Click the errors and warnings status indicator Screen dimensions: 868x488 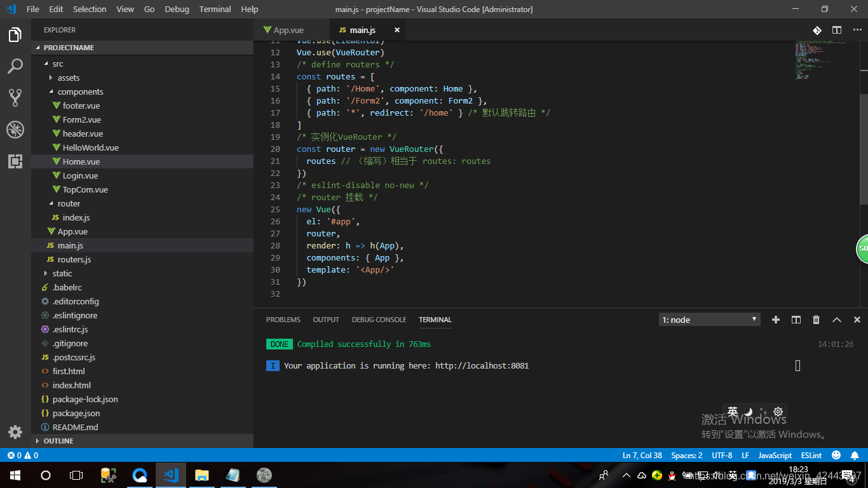[22, 455]
